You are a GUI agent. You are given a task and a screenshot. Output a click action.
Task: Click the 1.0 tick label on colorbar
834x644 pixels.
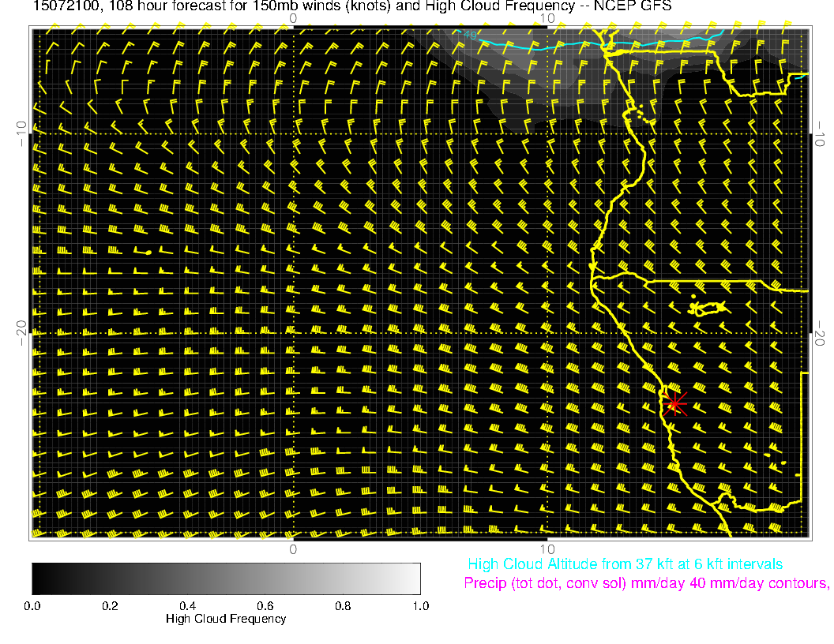tap(419, 606)
